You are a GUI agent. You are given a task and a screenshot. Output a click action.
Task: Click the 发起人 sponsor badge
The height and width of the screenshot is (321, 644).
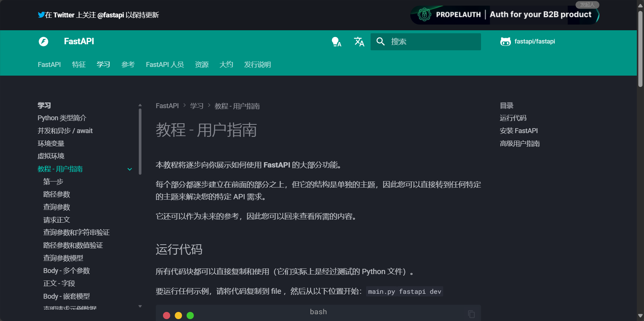pos(587,5)
